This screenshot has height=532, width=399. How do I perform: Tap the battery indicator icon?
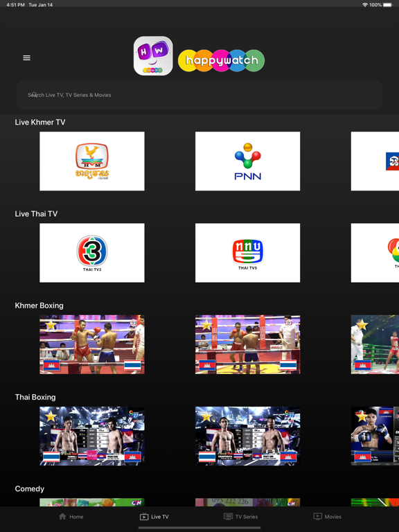(x=387, y=5)
